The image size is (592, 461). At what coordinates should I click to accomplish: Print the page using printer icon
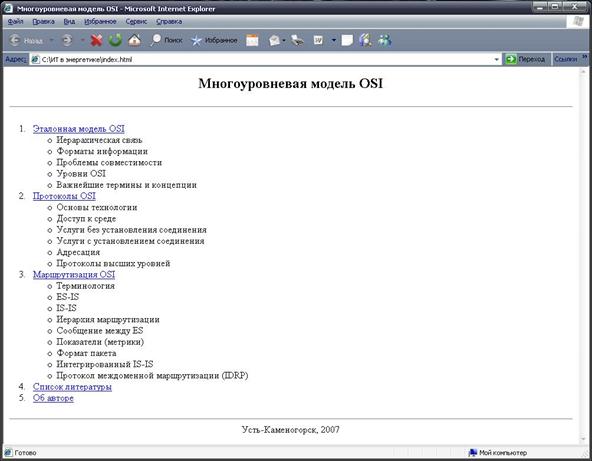pyautogui.click(x=298, y=40)
